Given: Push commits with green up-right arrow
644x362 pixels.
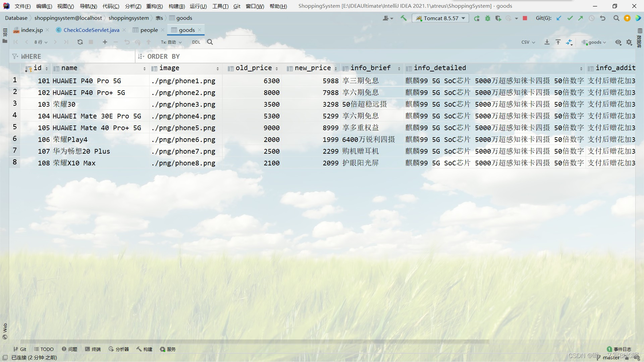Looking at the screenshot, I should pos(581,18).
